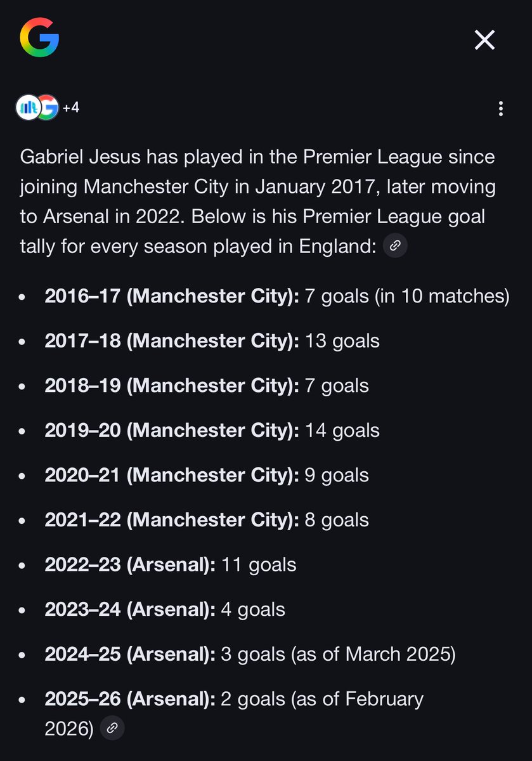Open source link icon after "England:"
This screenshot has height=761, width=532.
395,245
